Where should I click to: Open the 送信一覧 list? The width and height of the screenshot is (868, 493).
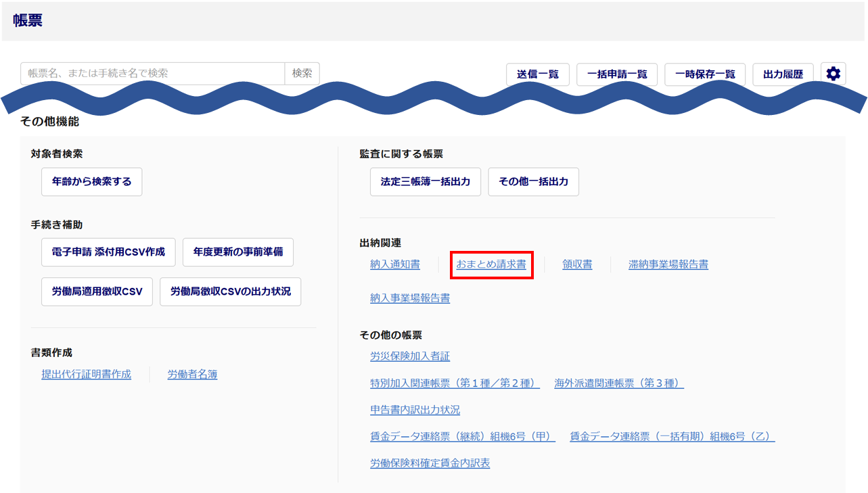tap(538, 74)
